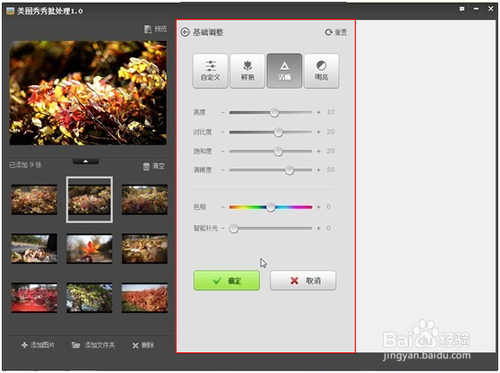Click the plus button of 对比度 slider
This screenshot has height=373, width=500.
[319, 132]
